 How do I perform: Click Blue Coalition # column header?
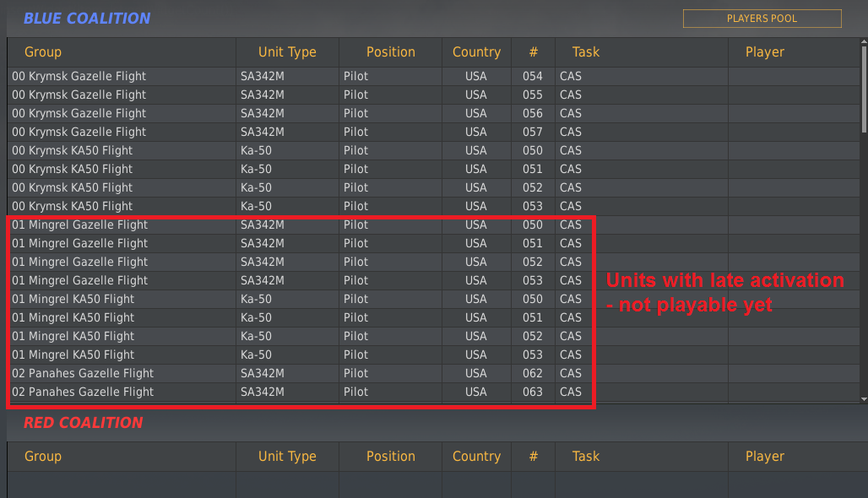click(x=533, y=52)
